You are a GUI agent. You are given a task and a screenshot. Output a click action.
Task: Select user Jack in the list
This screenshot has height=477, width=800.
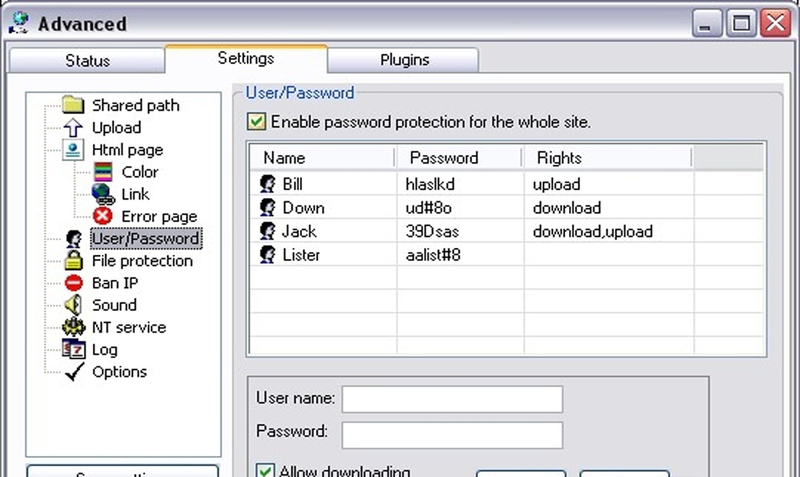(299, 231)
